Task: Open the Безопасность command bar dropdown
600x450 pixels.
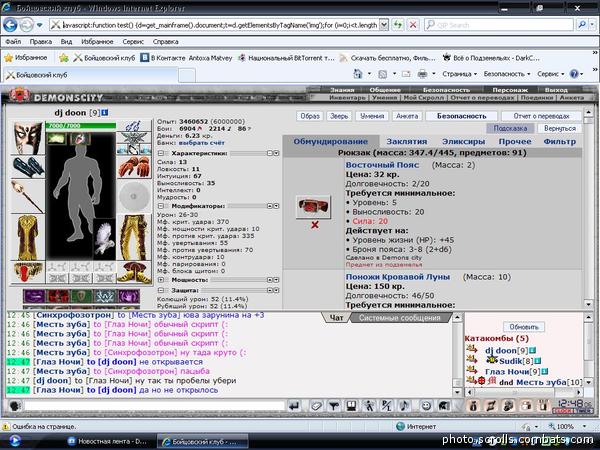Action: (x=507, y=74)
